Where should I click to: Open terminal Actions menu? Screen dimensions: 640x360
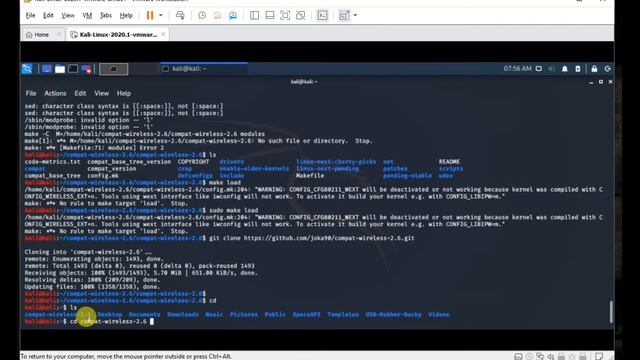coord(55,93)
